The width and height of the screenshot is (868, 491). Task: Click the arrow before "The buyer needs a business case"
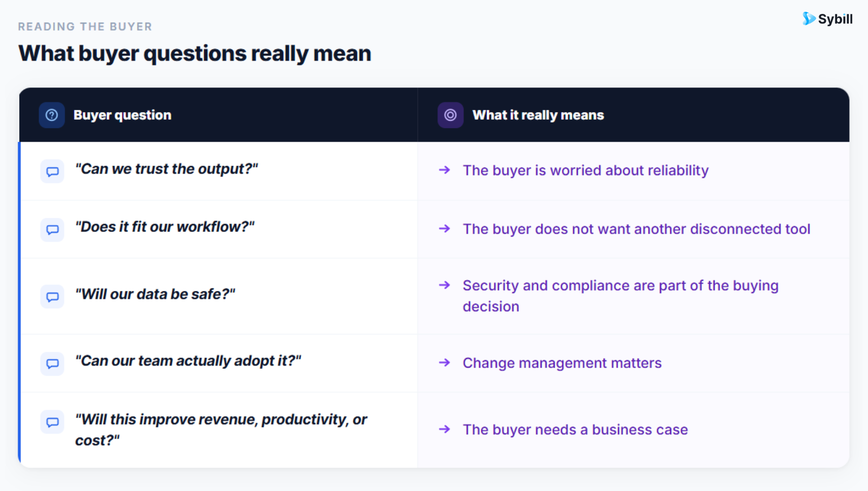coord(444,429)
